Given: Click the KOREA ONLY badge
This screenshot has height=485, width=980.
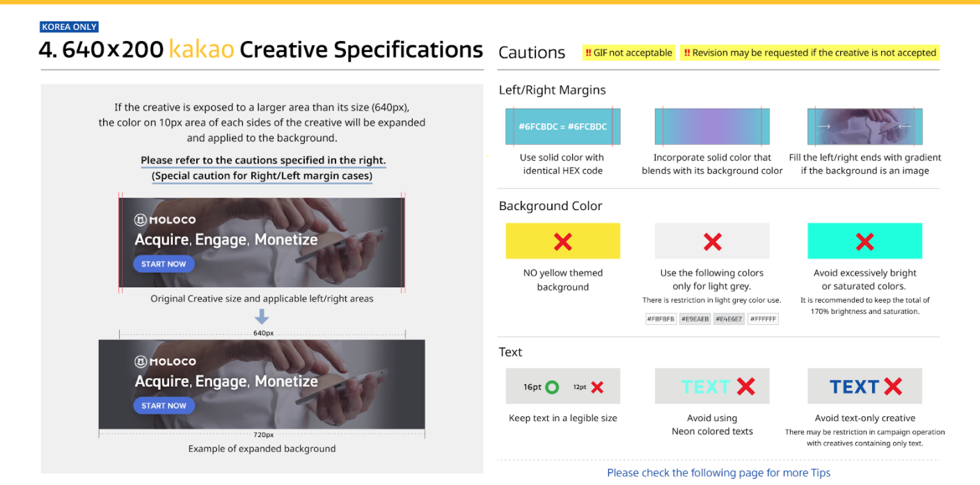Looking at the screenshot, I should 70,27.
